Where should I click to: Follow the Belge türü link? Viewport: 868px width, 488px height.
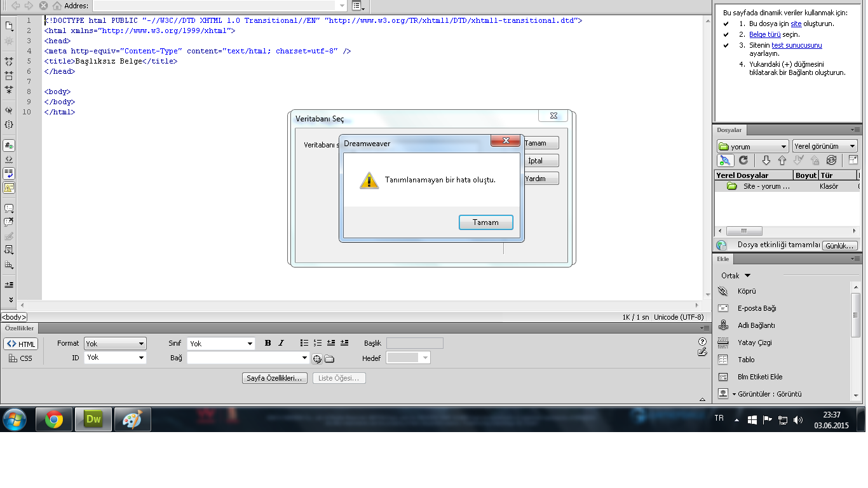[x=765, y=34]
